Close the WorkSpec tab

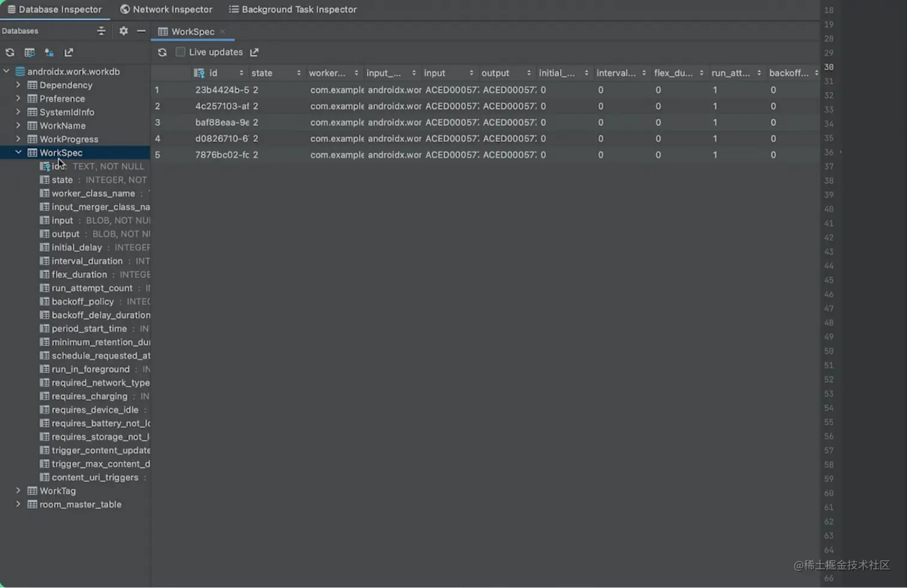pos(223,32)
